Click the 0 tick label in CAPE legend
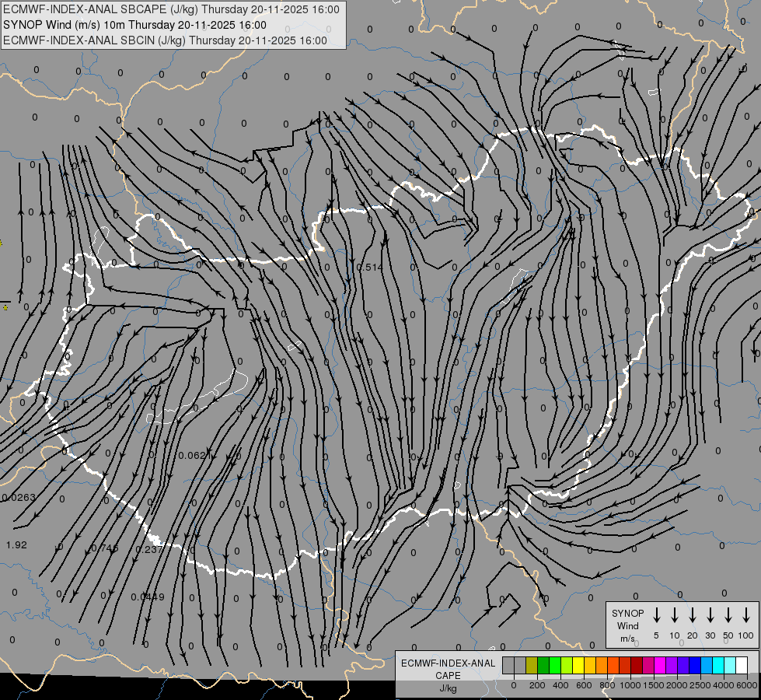 (x=514, y=685)
